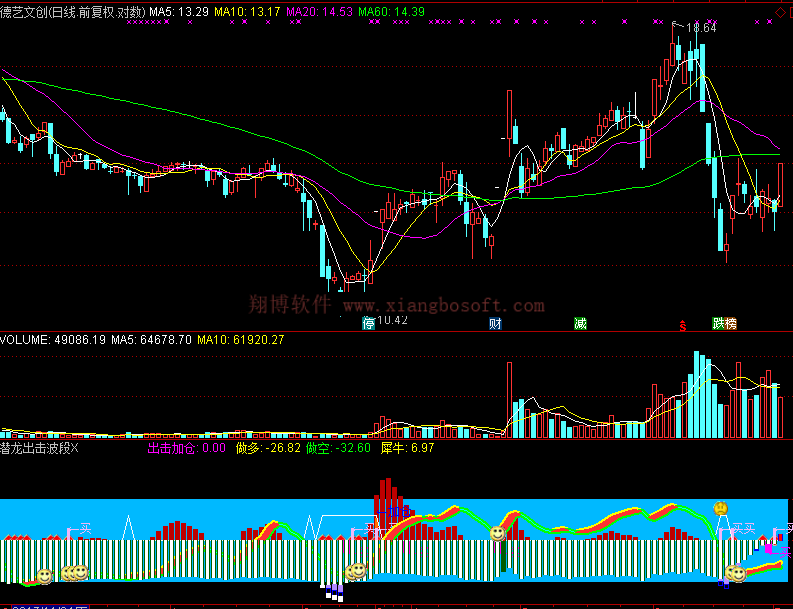Click the high price label 18.64
This screenshot has height=609, width=793.
coord(701,28)
